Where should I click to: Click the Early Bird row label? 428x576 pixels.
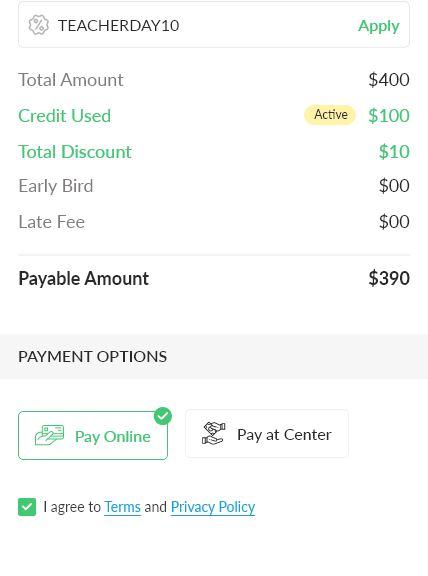coord(56,186)
